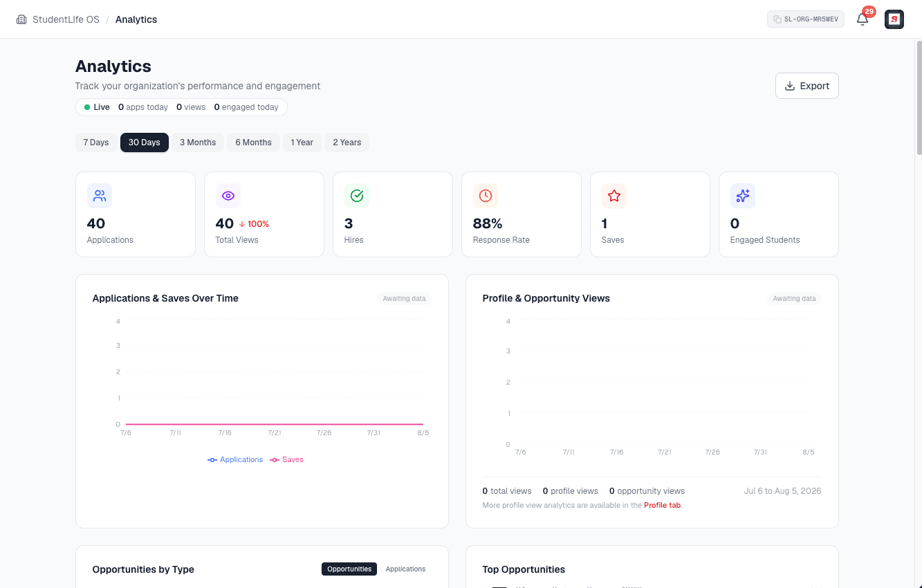Click the pink Saves line in chart
The width and height of the screenshot is (922, 588).
coord(275,424)
